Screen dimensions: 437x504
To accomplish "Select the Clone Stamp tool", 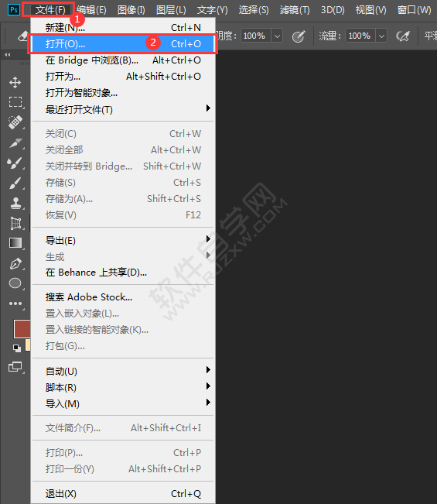I will coord(15,203).
